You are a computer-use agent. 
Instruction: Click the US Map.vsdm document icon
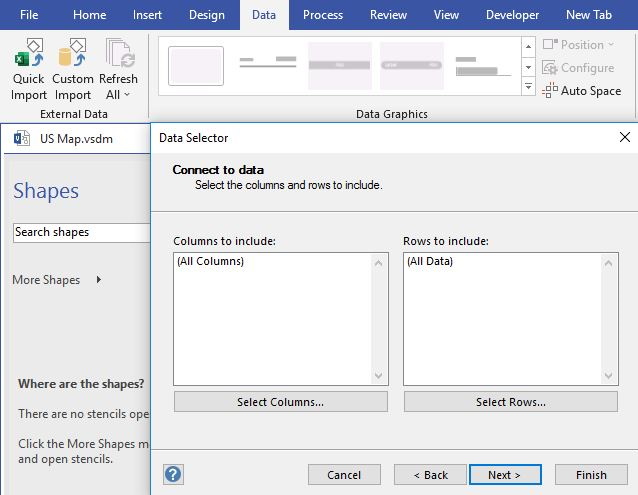coord(21,138)
